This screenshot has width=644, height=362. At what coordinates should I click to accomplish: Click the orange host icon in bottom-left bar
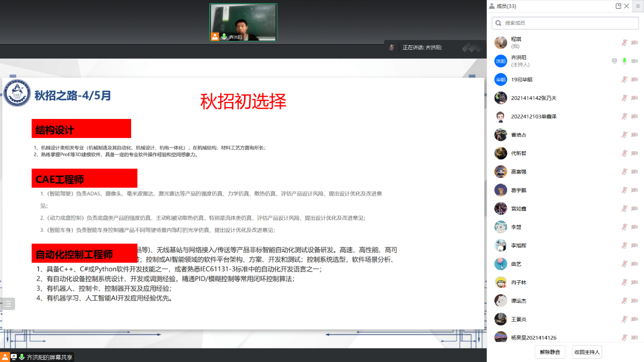point(5,357)
